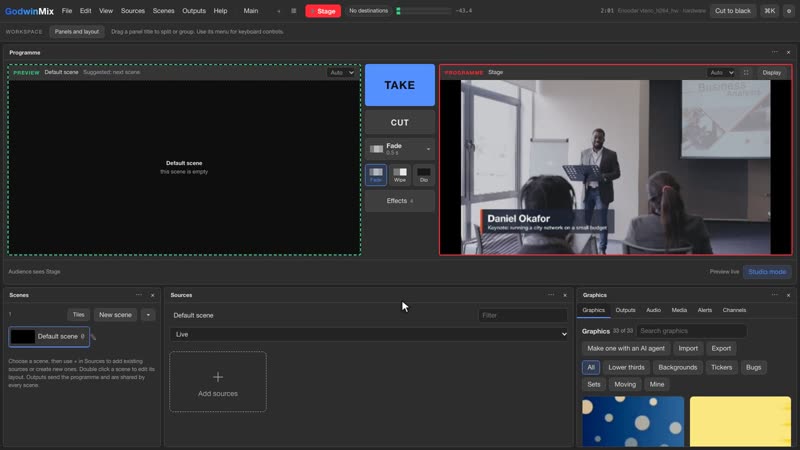Click the Export graphics button
Viewport: 800px width, 450px height.
click(x=721, y=348)
